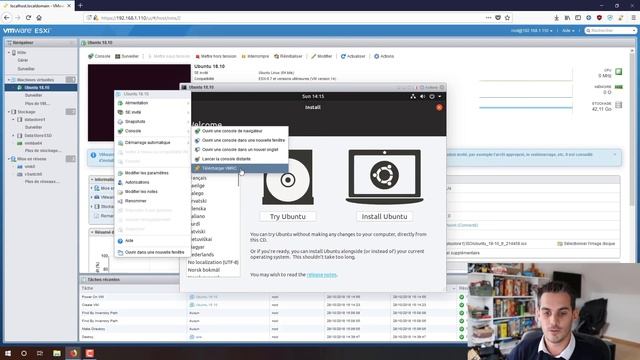Open the Aide dropdown in ESXi header
This screenshot has width=640, height=360.
(568, 31)
